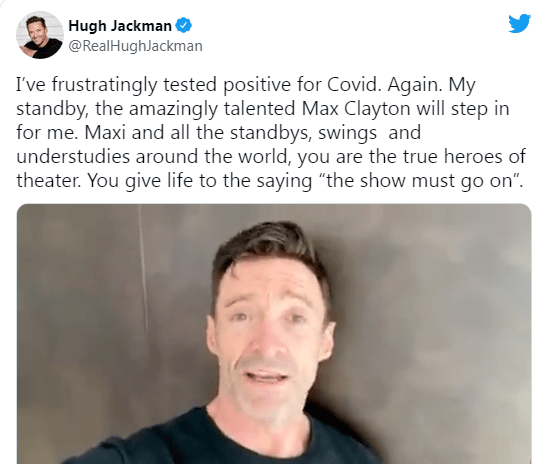
Task: Play the embedded video in the tweet
Action: click(274, 334)
